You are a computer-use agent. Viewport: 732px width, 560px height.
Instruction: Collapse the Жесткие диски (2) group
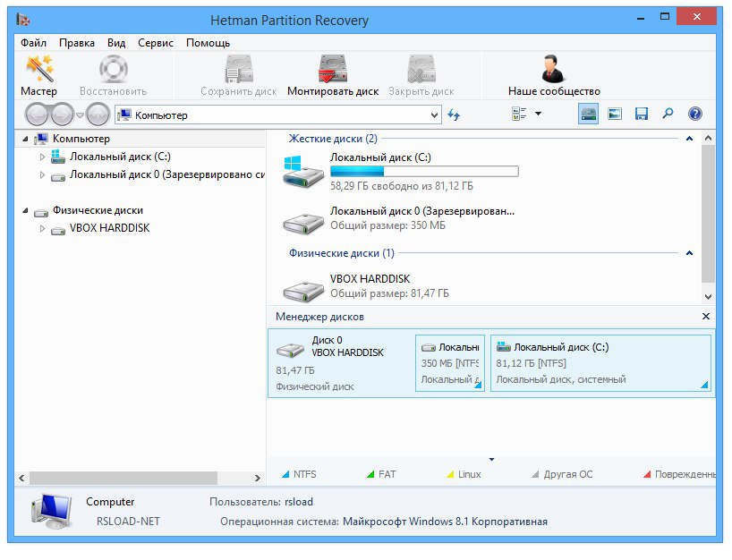tap(689, 139)
